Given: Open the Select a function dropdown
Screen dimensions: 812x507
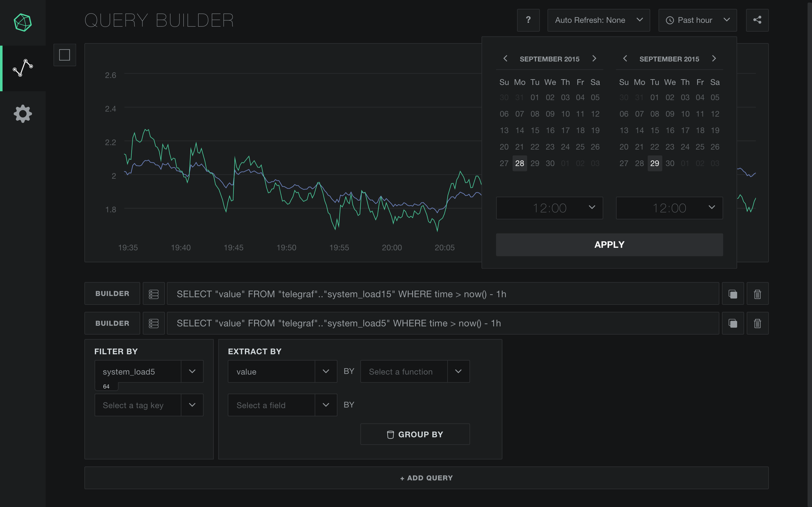Looking at the screenshot, I should click(415, 371).
